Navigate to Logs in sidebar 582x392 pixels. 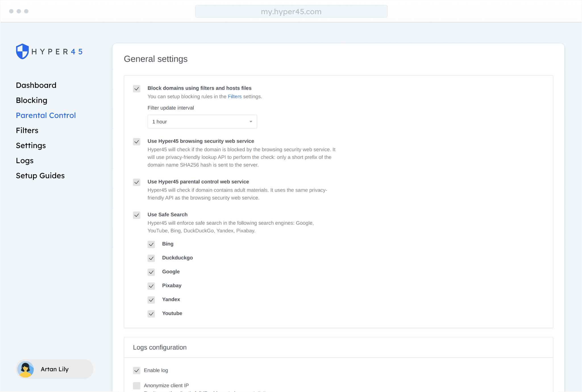pyautogui.click(x=25, y=161)
